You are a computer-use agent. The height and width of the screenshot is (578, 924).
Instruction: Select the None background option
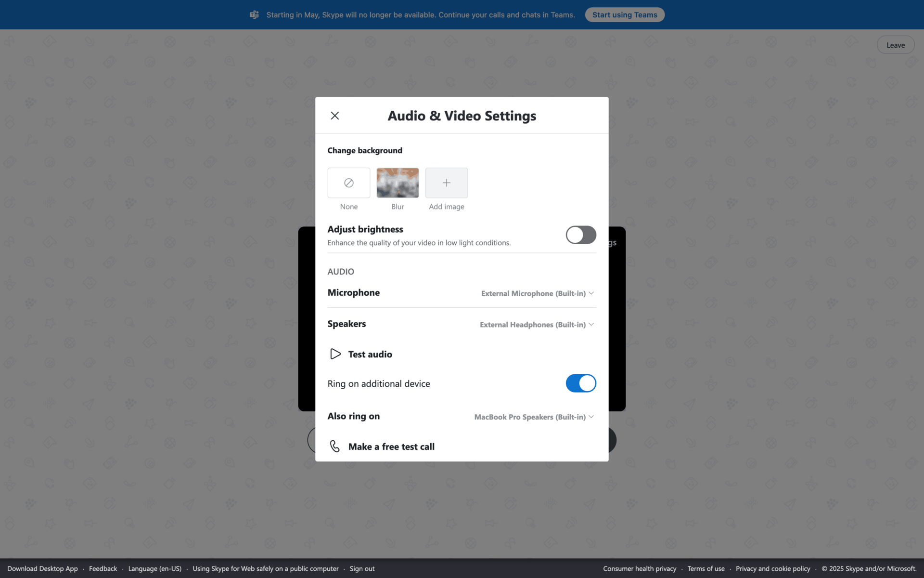(349, 183)
